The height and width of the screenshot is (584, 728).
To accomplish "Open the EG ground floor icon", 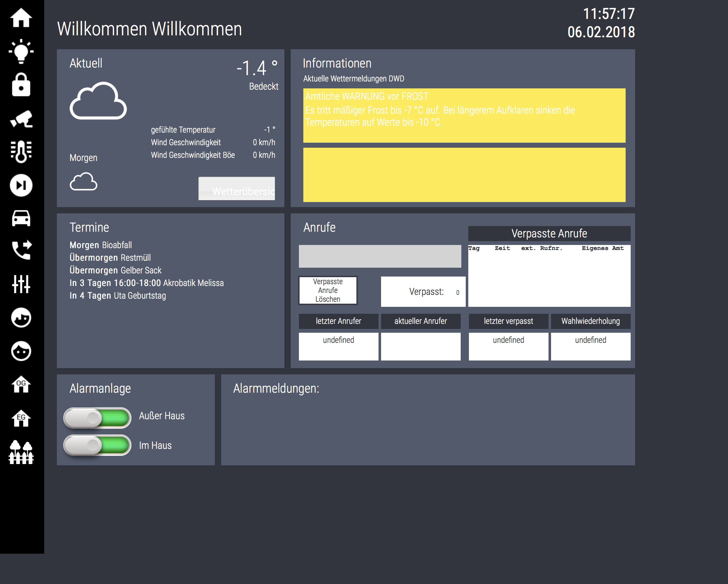I will coord(21,418).
